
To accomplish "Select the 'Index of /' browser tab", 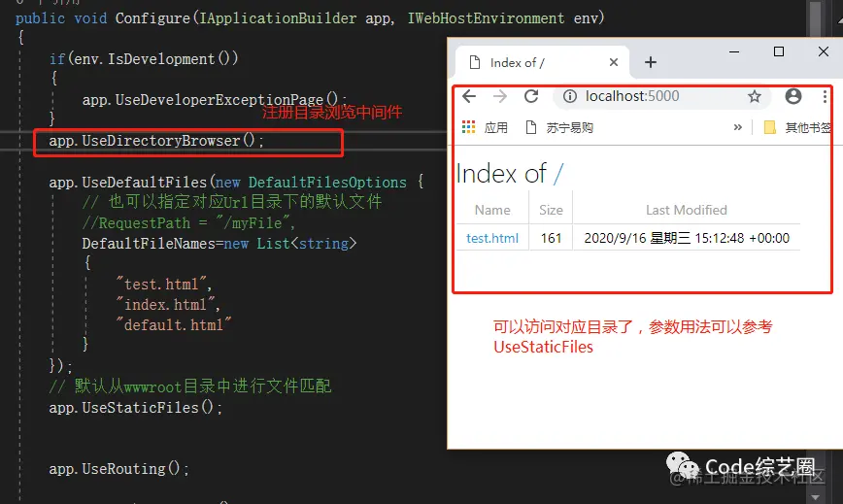I will [540, 62].
